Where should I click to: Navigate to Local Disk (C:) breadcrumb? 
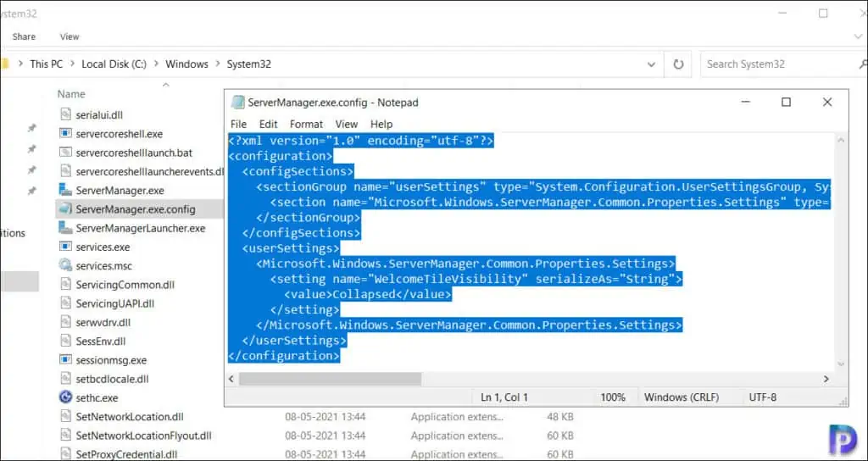tap(114, 64)
